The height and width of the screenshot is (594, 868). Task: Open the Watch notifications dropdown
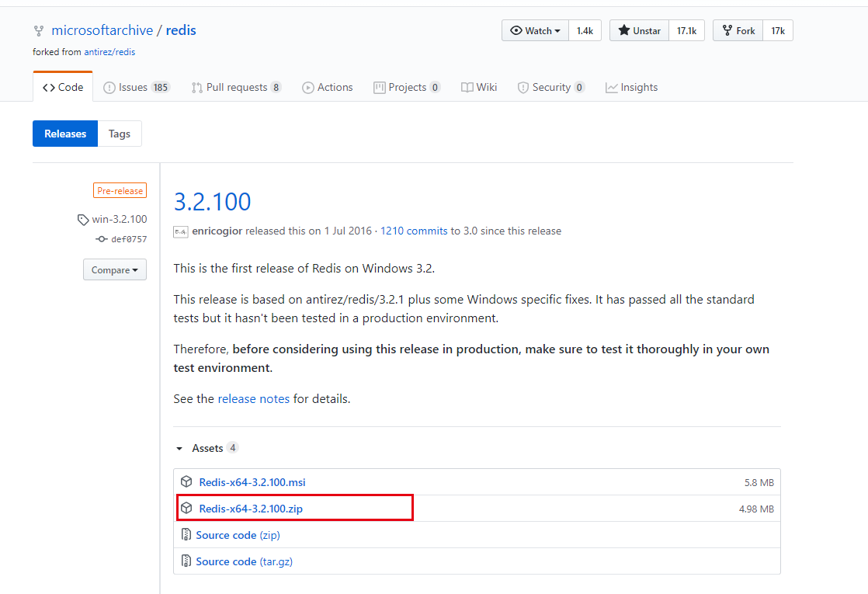(535, 31)
